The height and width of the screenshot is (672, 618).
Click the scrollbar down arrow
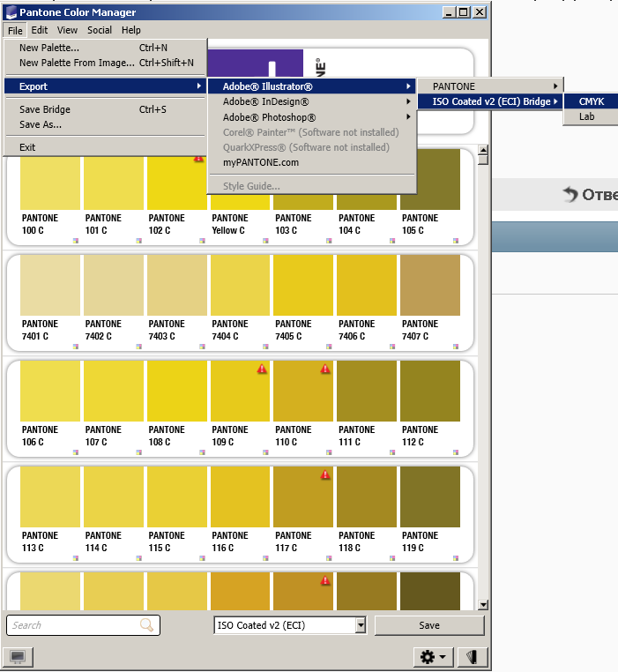tap(483, 605)
